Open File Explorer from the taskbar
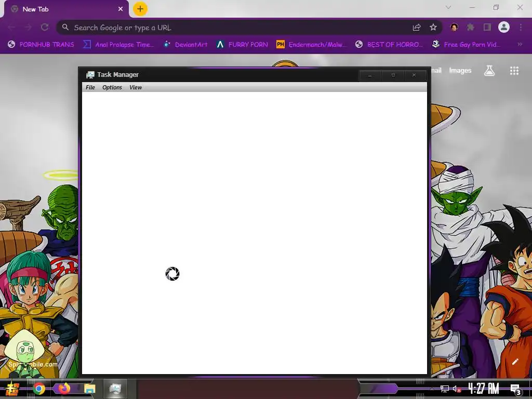The image size is (532, 399). tap(89, 389)
